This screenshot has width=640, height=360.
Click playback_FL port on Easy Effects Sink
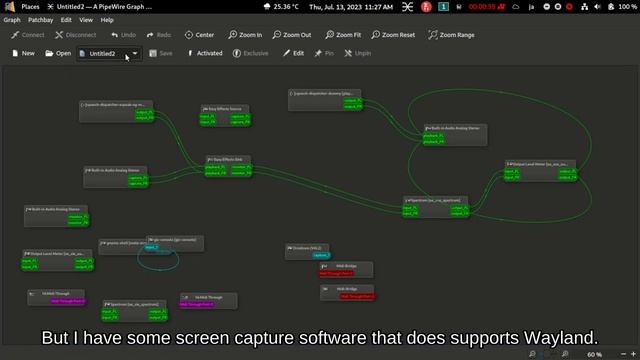click(x=215, y=167)
